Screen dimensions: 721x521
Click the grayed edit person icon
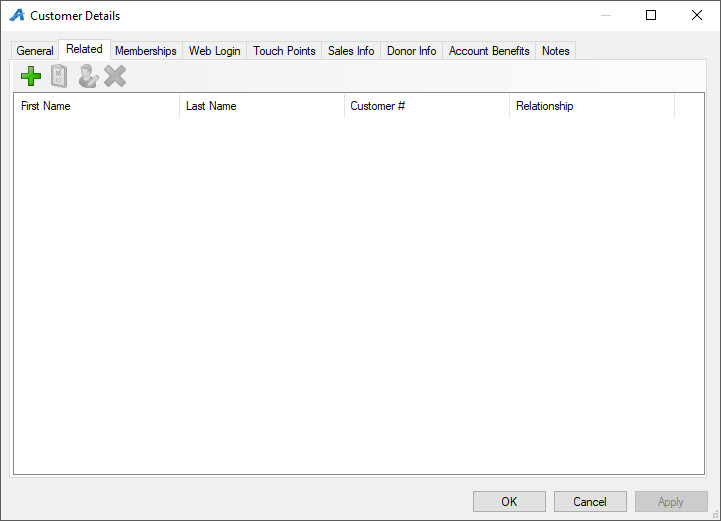point(88,76)
